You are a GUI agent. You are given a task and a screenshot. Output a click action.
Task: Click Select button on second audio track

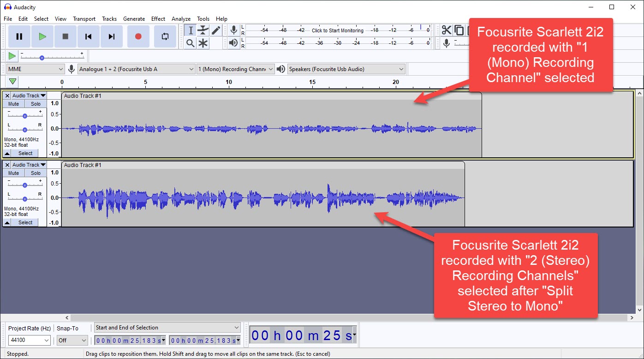click(25, 222)
